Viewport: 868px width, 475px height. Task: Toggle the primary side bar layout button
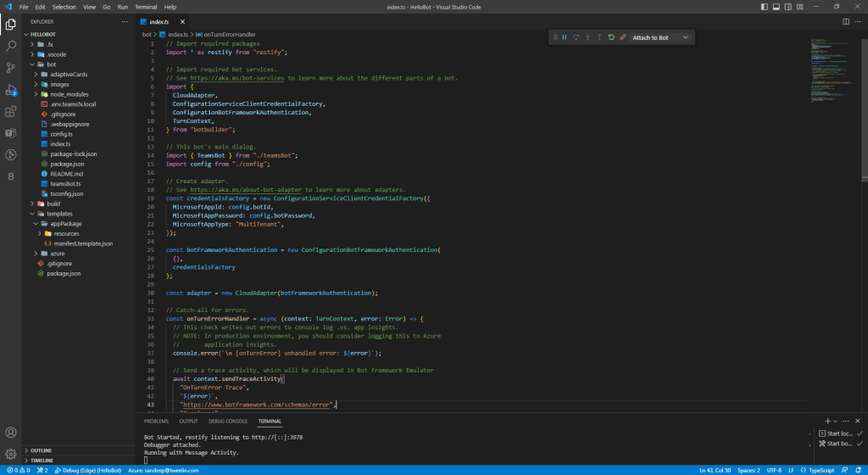765,7
